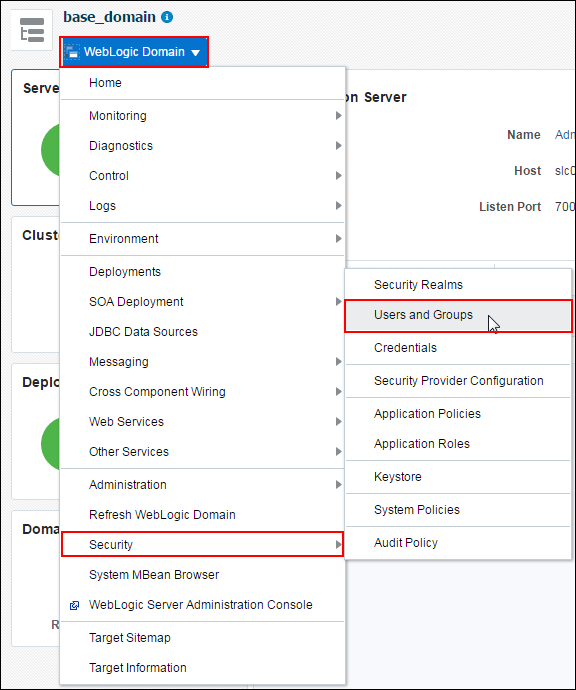Expand the Messaging submenu arrow
The image size is (576, 690).
coord(338,362)
